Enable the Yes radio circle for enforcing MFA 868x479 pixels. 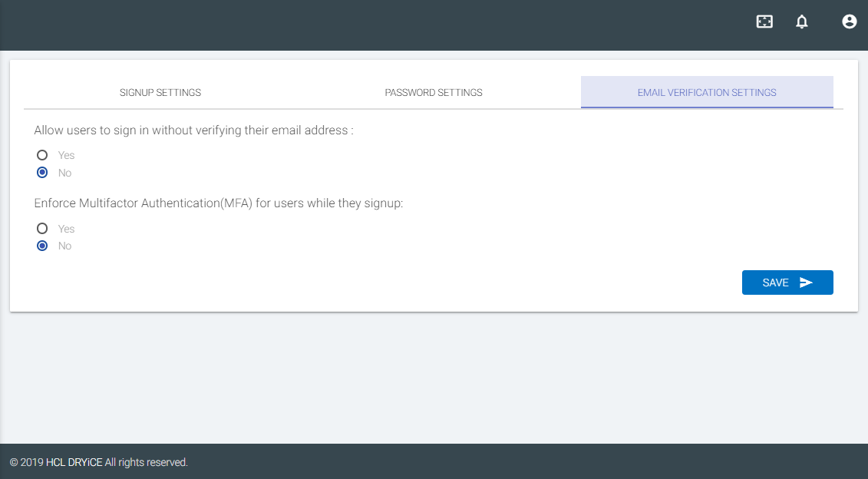(42, 229)
